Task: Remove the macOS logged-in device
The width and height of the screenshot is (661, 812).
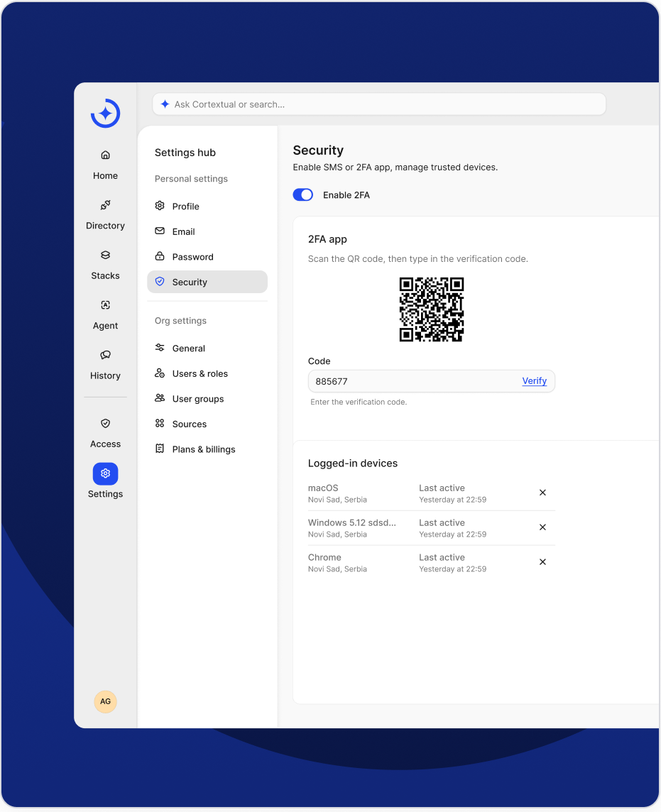Action: click(542, 493)
